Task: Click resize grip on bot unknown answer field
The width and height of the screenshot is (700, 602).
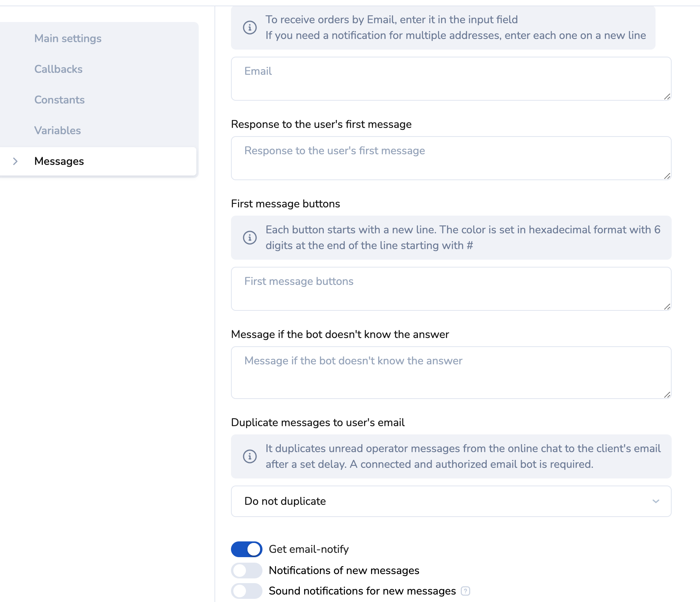Action: pyautogui.click(x=667, y=395)
